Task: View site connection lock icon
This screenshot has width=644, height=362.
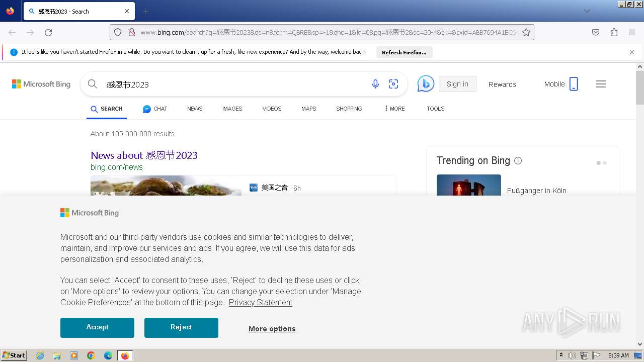Action: (x=132, y=32)
